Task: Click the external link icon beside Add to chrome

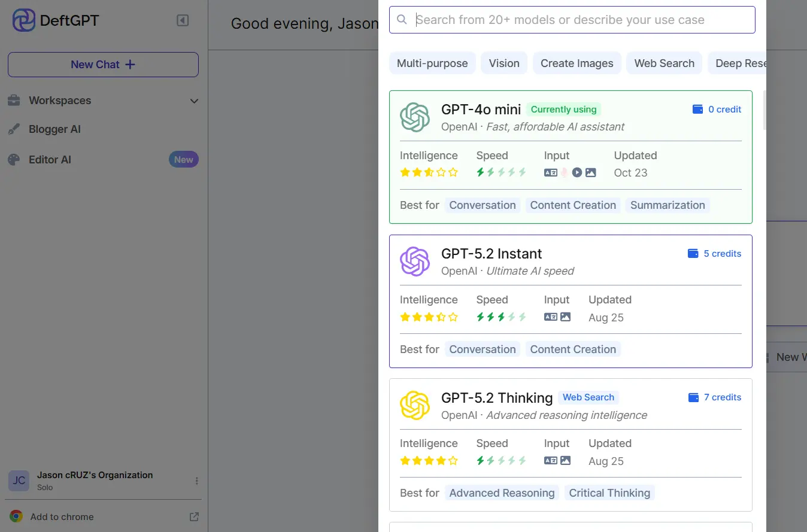Action: click(194, 516)
